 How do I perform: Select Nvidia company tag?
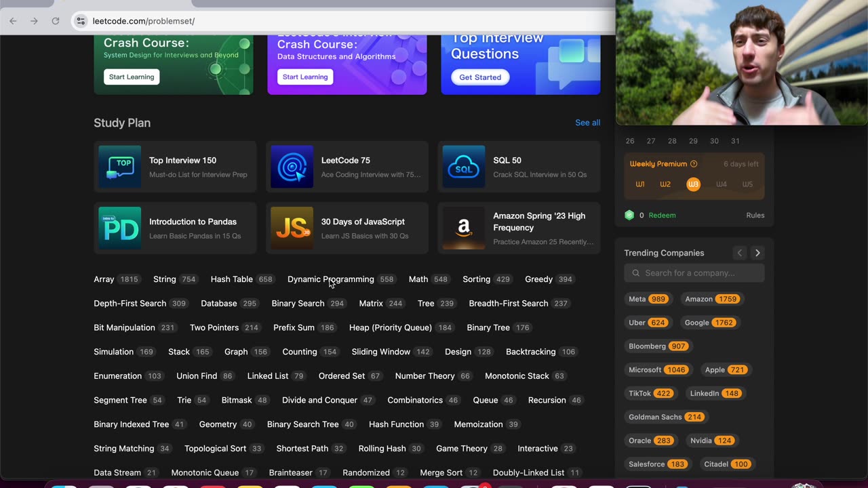coord(711,441)
